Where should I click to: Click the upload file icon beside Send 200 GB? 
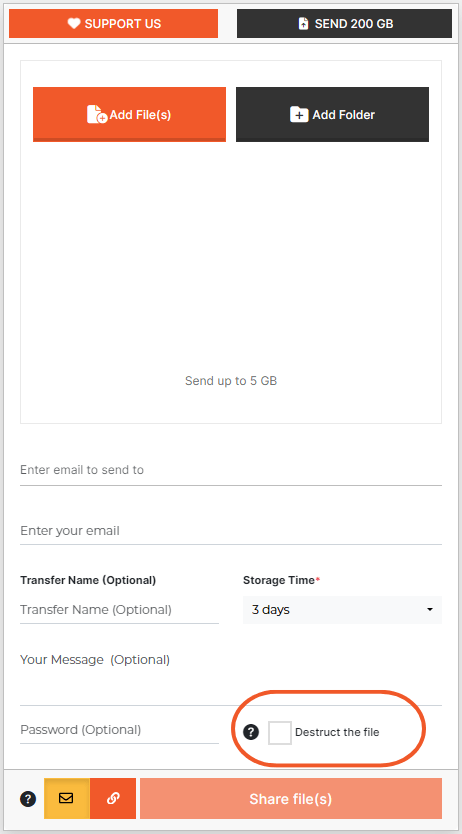click(303, 23)
